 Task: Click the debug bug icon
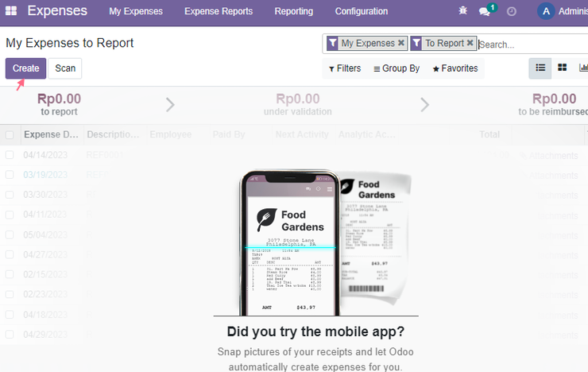(462, 10)
